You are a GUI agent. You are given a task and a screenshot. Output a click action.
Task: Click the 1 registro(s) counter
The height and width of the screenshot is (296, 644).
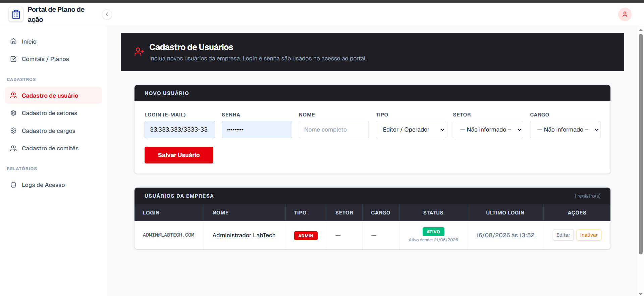587,196
